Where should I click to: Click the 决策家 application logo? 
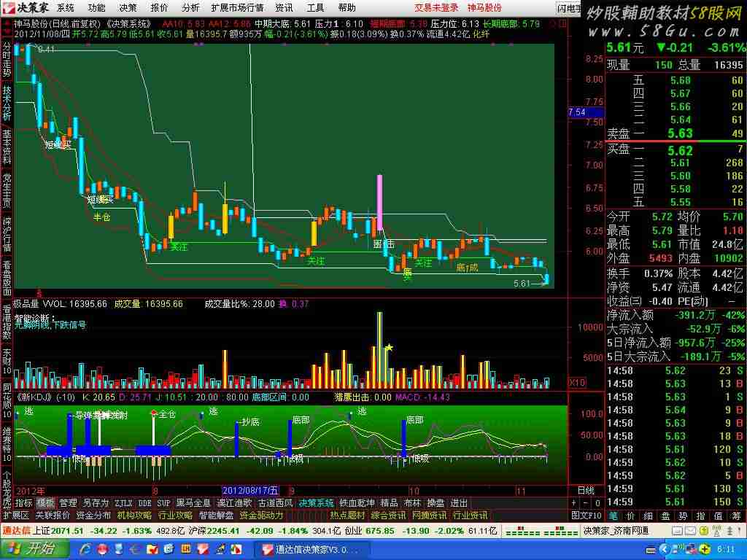pos(26,7)
